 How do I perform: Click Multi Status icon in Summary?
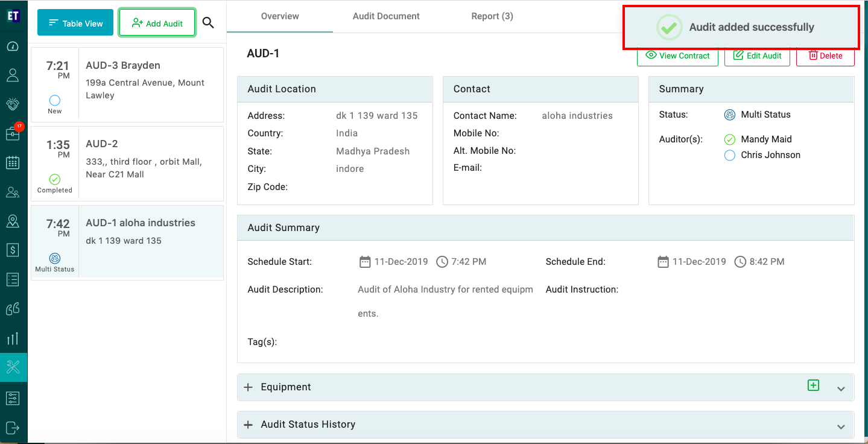pyautogui.click(x=730, y=115)
